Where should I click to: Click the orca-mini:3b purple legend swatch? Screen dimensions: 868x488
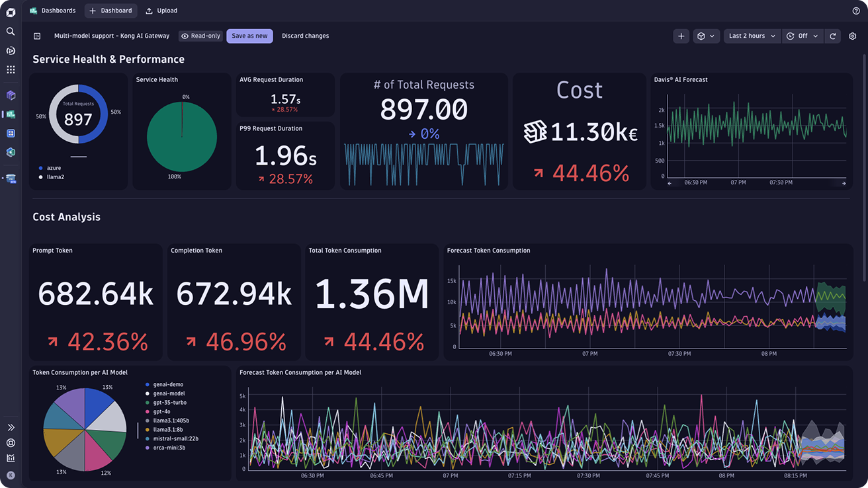click(147, 448)
